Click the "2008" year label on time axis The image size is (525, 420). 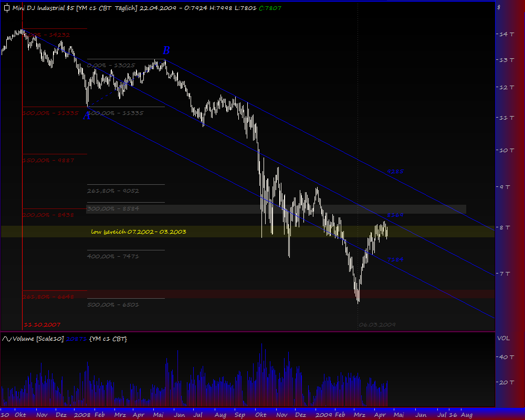click(x=82, y=415)
